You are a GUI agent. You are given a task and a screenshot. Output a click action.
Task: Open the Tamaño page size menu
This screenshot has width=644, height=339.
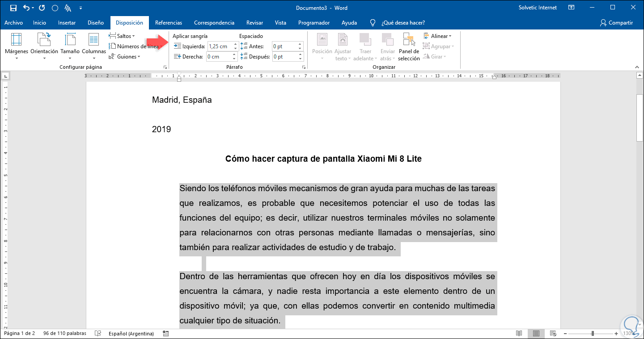(70, 47)
